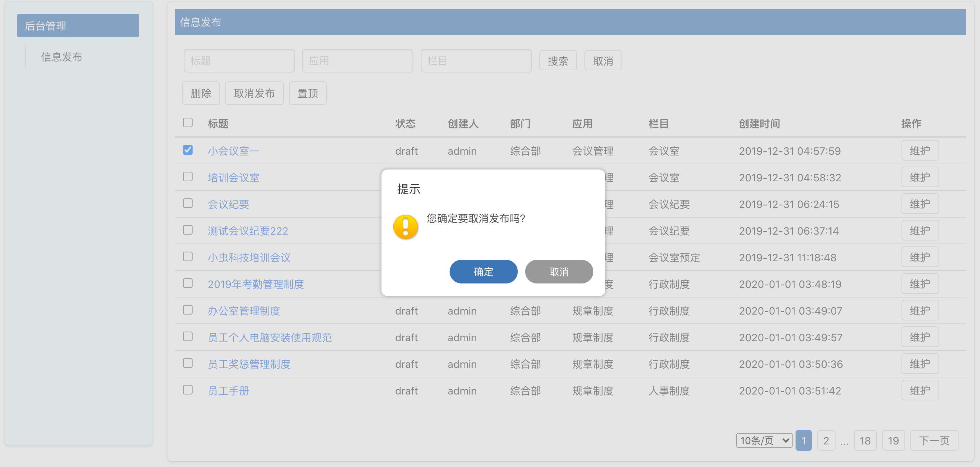Image resolution: width=980 pixels, height=467 pixels.
Task: Go to page 18 in pagination
Action: tap(865, 440)
